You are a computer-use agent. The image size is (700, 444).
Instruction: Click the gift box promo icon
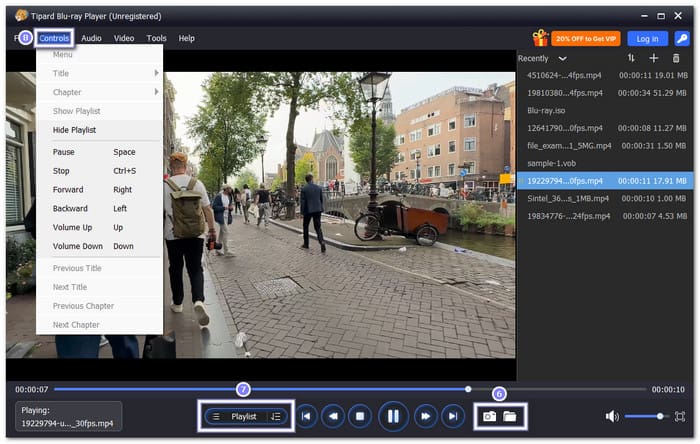click(x=540, y=38)
